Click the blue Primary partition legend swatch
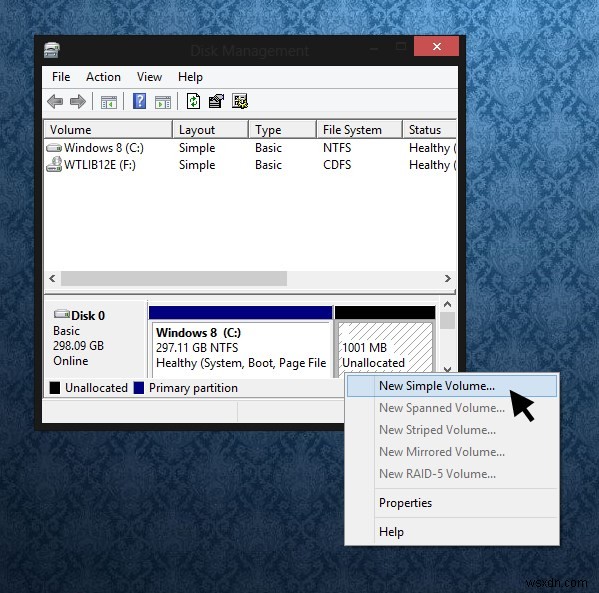Image resolution: width=599 pixels, height=593 pixels. click(x=139, y=388)
